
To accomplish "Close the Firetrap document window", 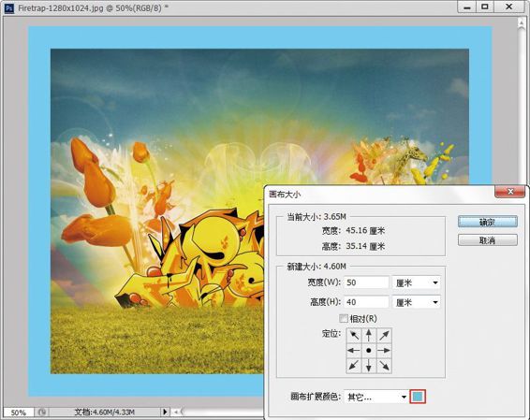I will [508, 7].
